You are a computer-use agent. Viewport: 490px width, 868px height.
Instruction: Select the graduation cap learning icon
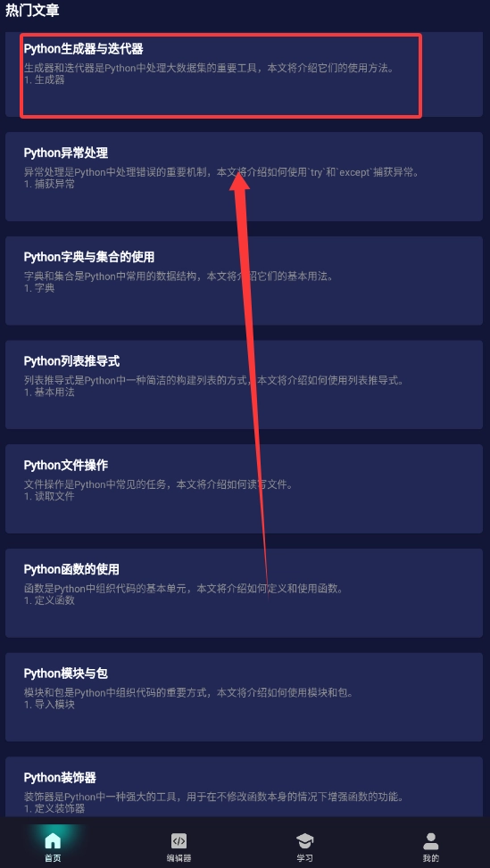coord(304,841)
